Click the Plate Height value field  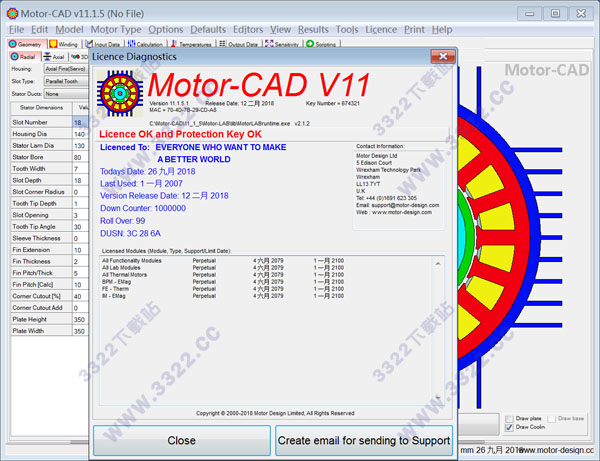[x=80, y=319]
